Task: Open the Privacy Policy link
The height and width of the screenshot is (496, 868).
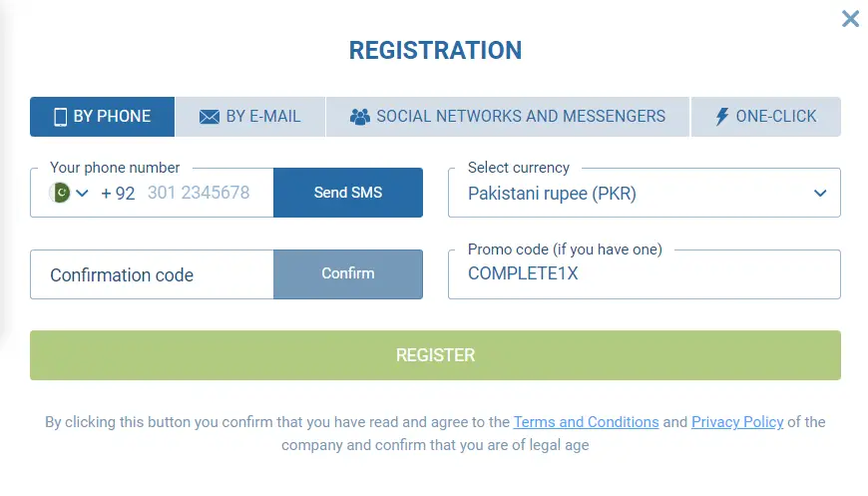Action: click(737, 422)
